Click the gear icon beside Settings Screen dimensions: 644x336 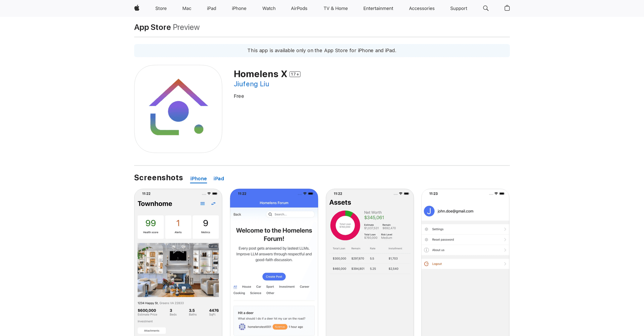(427, 229)
